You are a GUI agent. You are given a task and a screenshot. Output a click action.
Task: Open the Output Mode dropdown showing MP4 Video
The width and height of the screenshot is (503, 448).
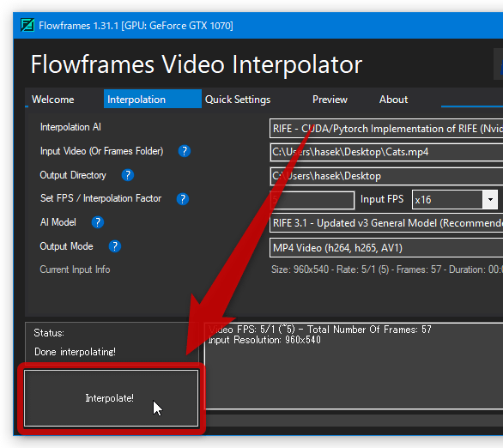[386, 247]
